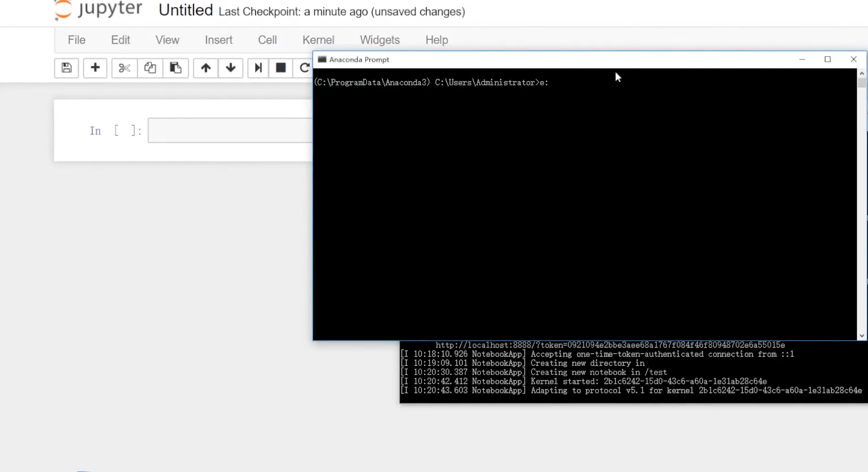Click the Last Checkpoint status text
Viewport: 868px width, 472px height.
coord(342,12)
